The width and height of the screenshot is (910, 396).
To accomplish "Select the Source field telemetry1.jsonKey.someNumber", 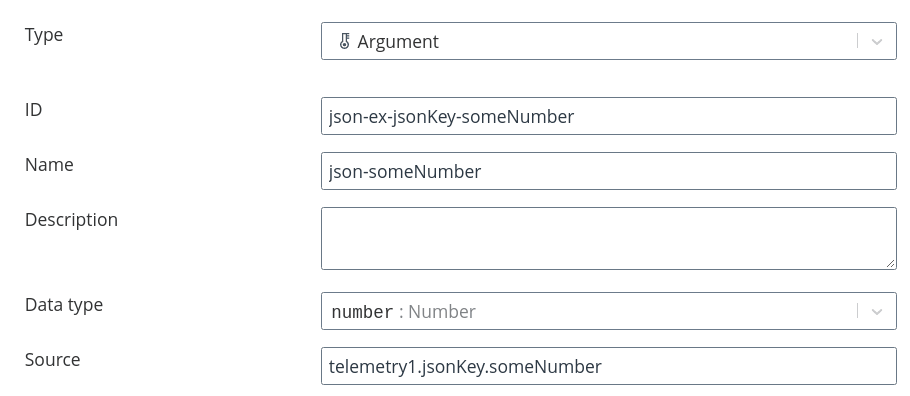I will point(609,366).
